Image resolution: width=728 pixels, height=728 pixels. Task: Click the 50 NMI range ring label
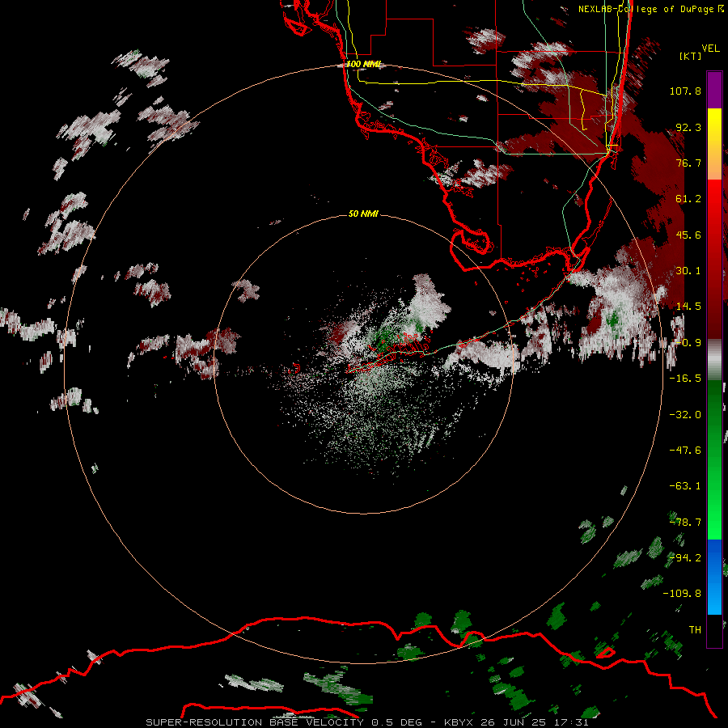[x=363, y=214]
